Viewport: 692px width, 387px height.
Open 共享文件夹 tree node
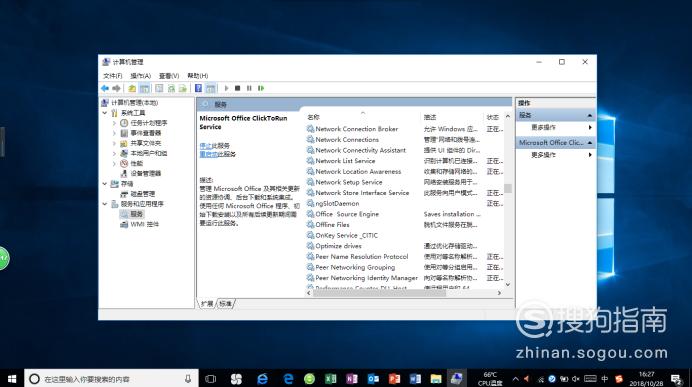point(146,143)
